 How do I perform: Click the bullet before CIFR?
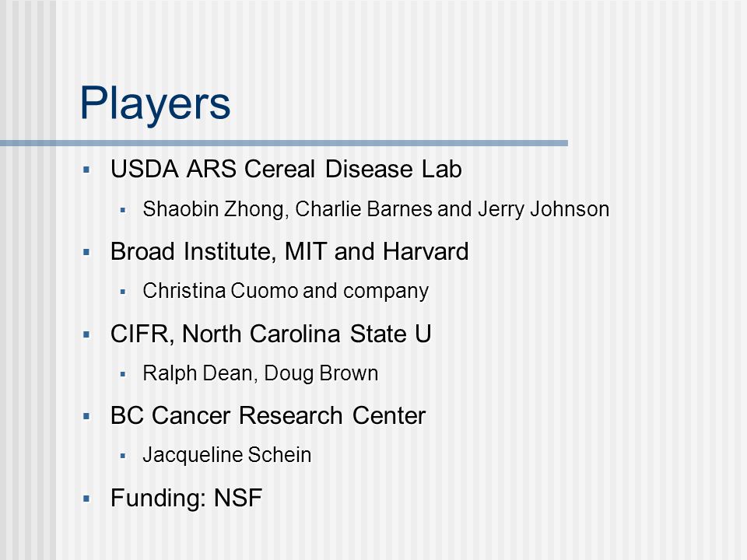pos(86,334)
